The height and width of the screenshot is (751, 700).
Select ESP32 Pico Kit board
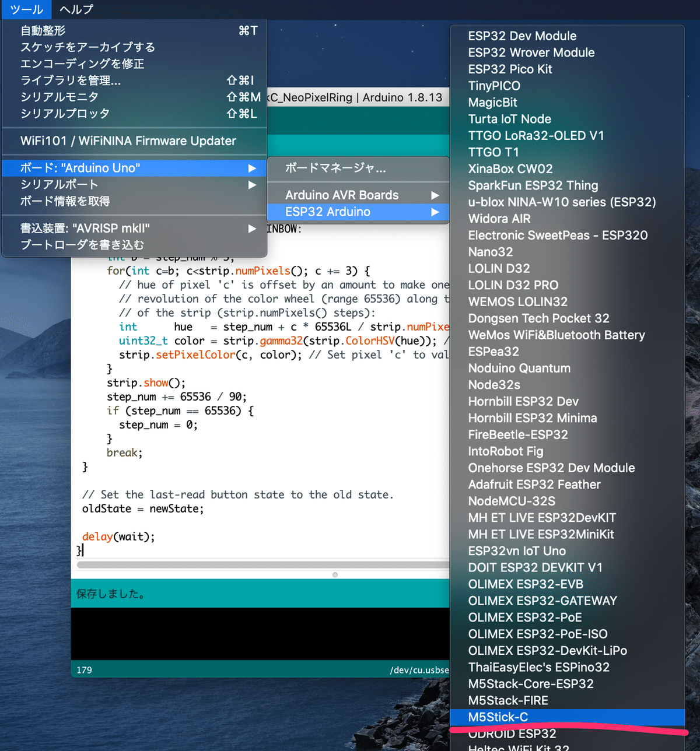[567, 69]
